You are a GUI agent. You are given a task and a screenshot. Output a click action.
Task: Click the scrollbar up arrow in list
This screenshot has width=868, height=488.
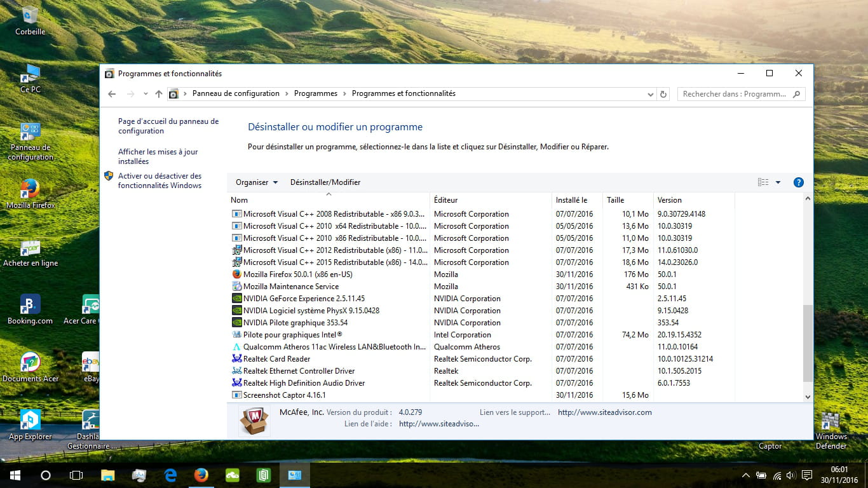pos(808,198)
